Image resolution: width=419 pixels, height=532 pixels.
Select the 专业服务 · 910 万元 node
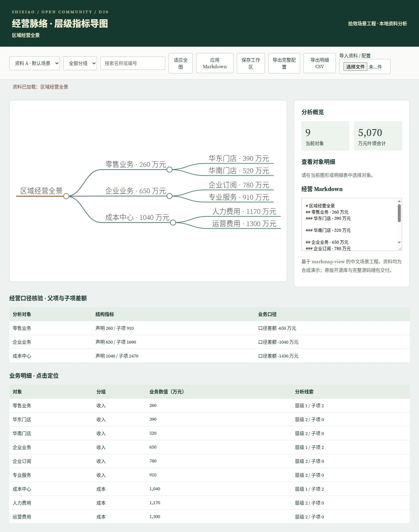click(239, 197)
